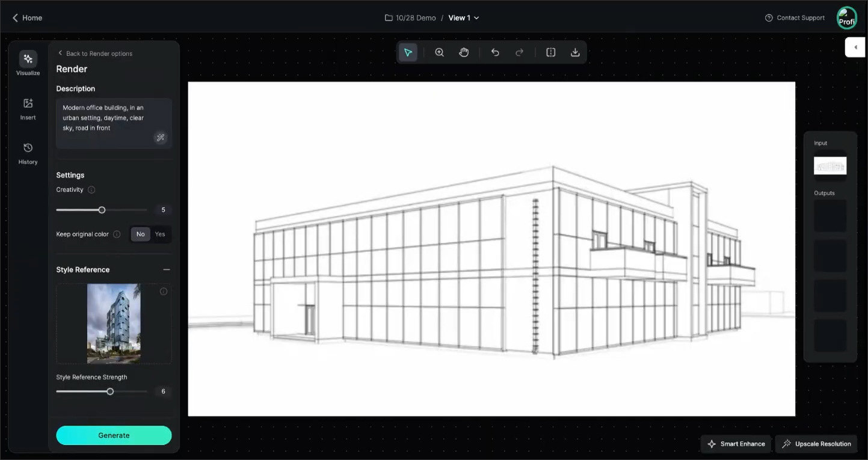Image resolution: width=868 pixels, height=460 pixels.
Task: Adjust the Creativity slider handle
Action: (102, 210)
